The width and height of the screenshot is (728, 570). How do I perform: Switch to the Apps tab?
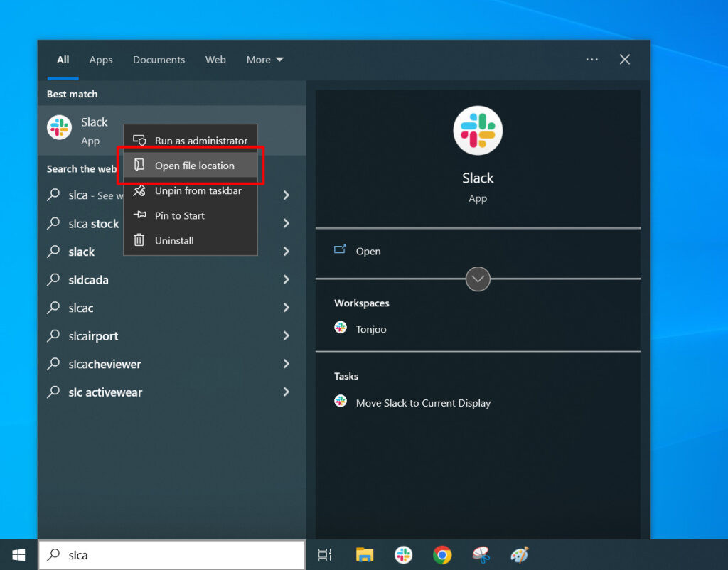pyautogui.click(x=100, y=60)
